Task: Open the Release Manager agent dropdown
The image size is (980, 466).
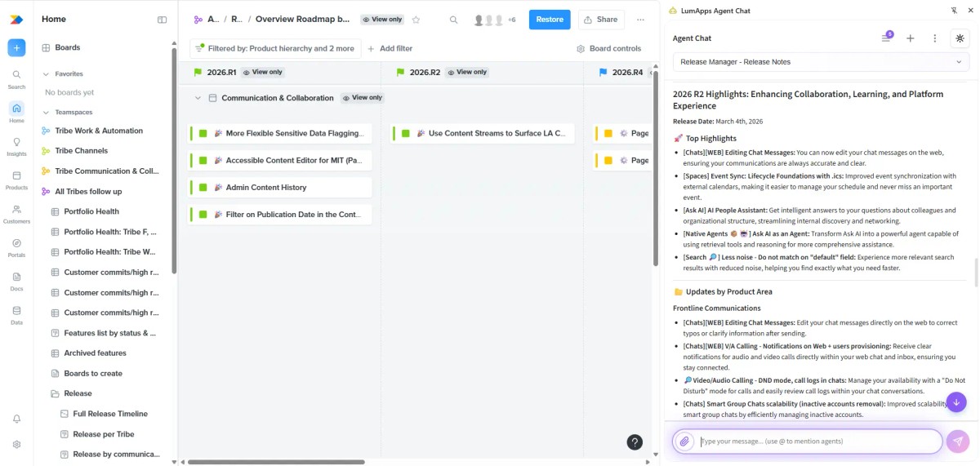Action: coord(821,62)
